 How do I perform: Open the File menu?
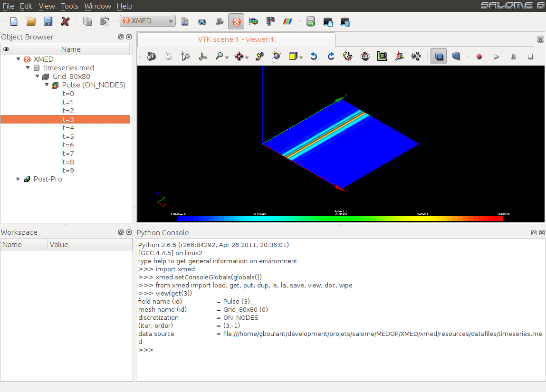click(x=9, y=6)
